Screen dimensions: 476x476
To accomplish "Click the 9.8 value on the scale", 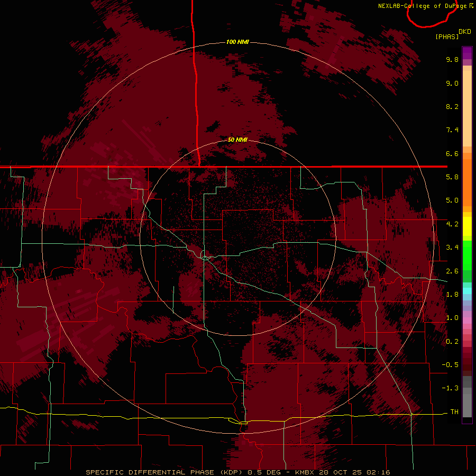I will [x=452, y=59].
